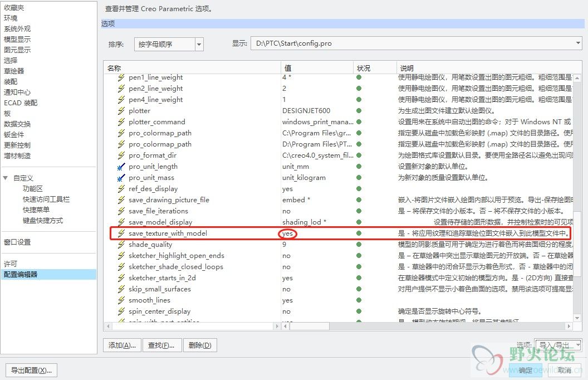Click lightning icon beside sketcher_shade_closed_loops

pos(121,267)
